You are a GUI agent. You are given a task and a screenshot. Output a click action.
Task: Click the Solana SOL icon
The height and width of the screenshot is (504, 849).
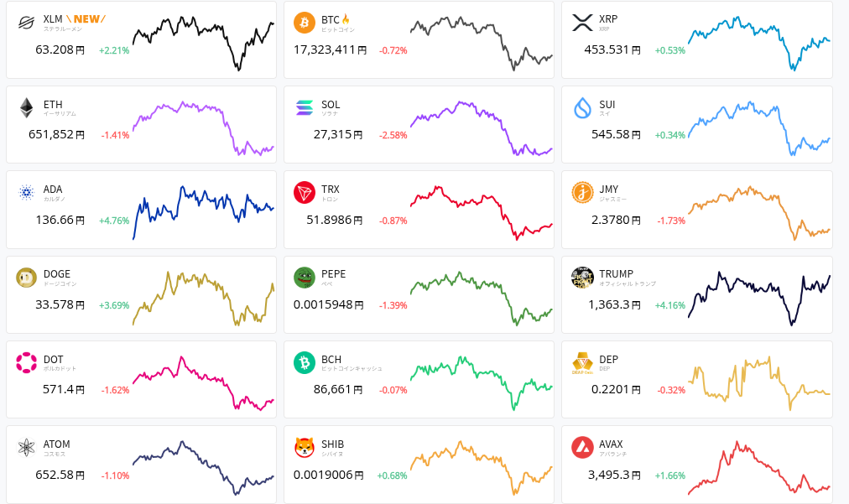[305, 108]
